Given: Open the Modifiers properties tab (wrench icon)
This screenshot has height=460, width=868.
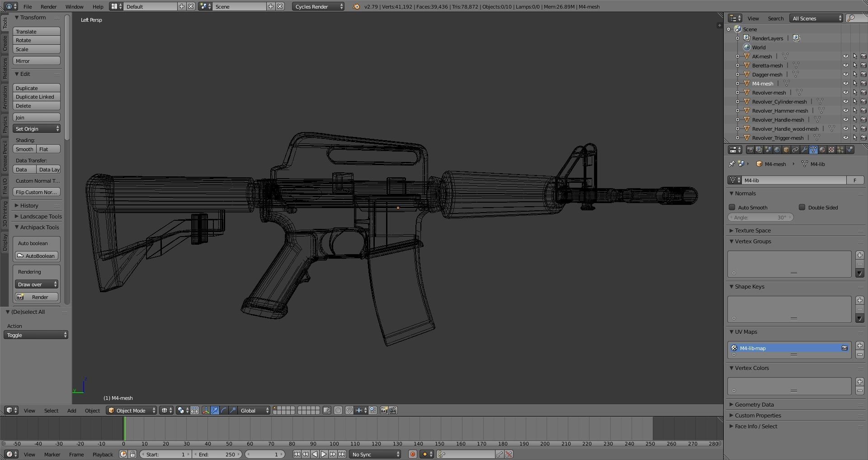Looking at the screenshot, I should [804, 150].
